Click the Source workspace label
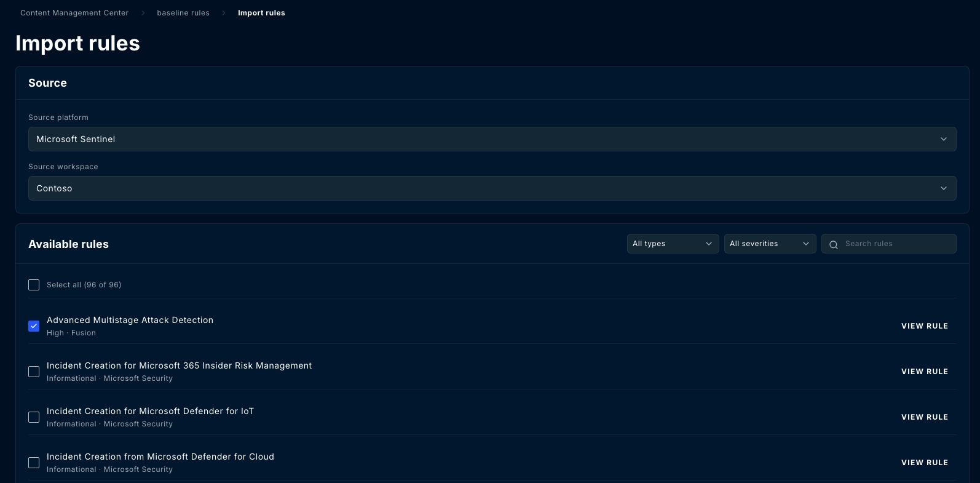Screen dimensions: 980x483 [63, 167]
